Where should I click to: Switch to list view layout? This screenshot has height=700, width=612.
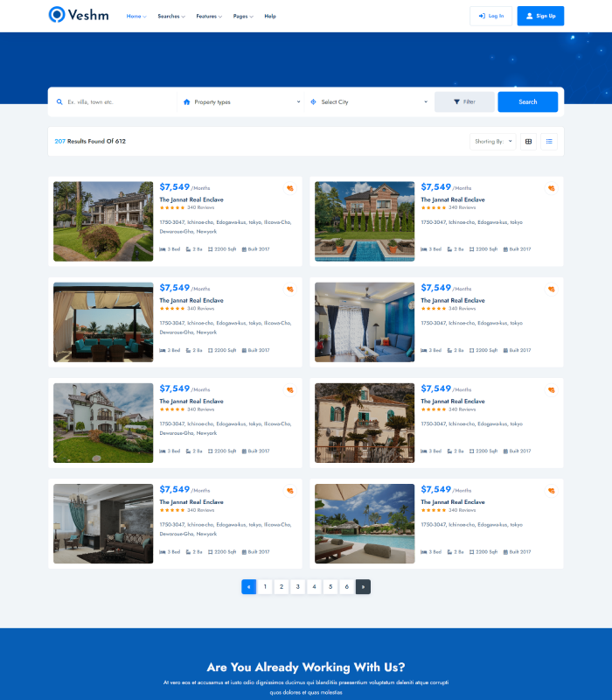549,141
